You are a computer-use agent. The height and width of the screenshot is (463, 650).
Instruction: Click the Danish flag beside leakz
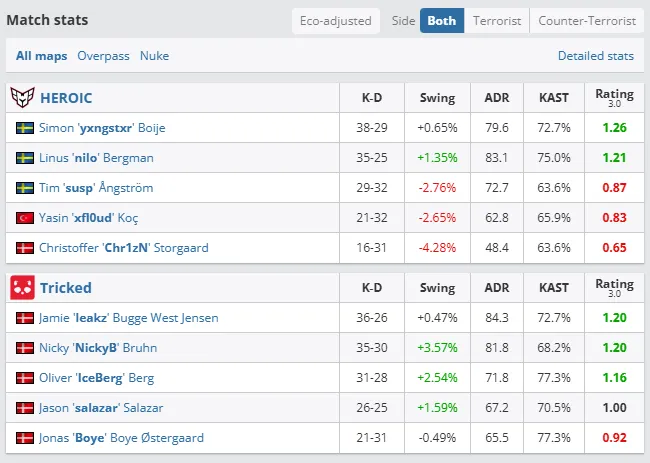tap(25, 318)
